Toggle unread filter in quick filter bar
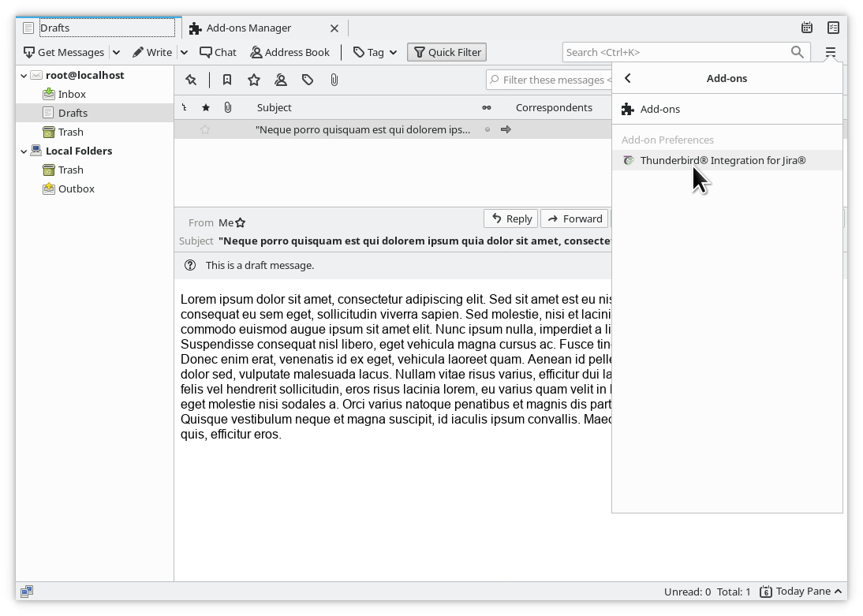The image size is (863, 616). click(x=227, y=80)
